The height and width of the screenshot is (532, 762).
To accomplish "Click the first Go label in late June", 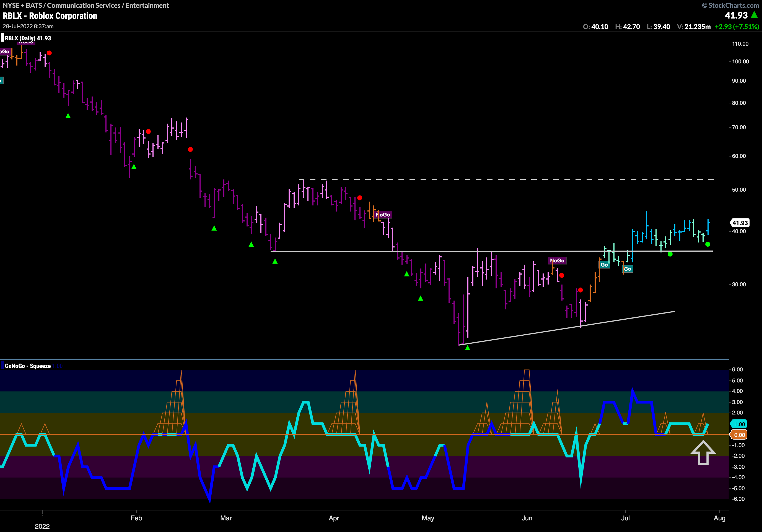I will click(604, 265).
